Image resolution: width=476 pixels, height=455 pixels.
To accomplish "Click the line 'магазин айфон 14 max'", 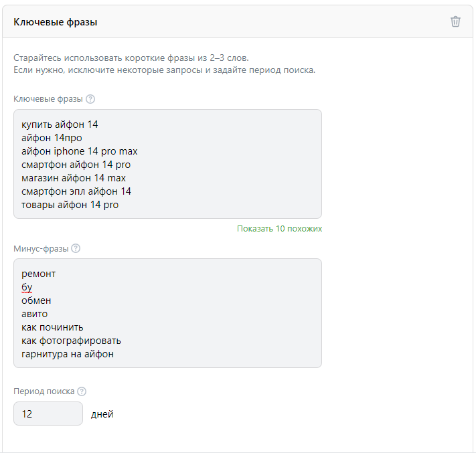I will tap(74, 178).
